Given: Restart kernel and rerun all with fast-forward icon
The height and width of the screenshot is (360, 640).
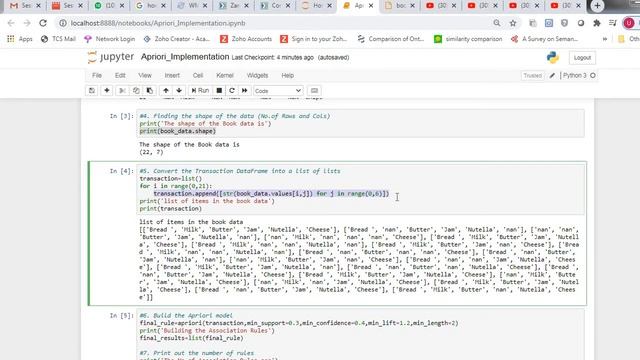Looking at the screenshot, I should 244,91.
